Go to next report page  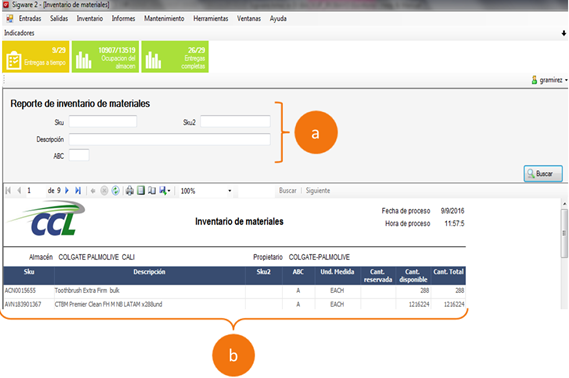[67, 190]
